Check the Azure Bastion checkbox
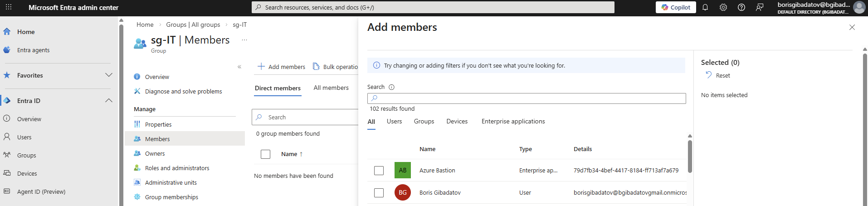868x206 pixels. tap(379, 171)
